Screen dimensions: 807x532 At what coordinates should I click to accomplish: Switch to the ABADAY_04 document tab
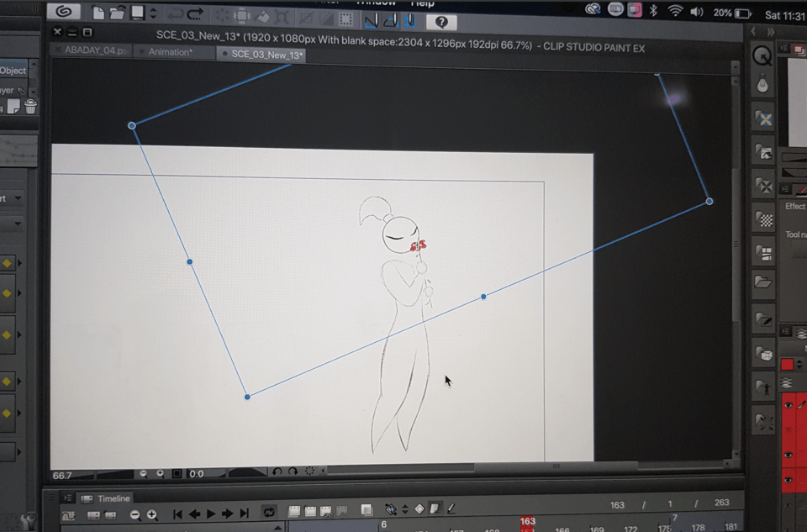pos(94,52)
